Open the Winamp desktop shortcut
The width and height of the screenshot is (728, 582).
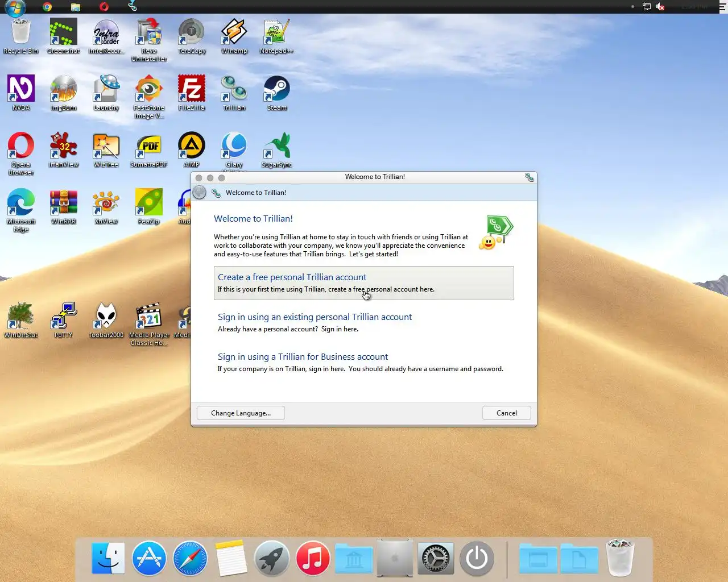pyautogui.click(x=234, y=36)
